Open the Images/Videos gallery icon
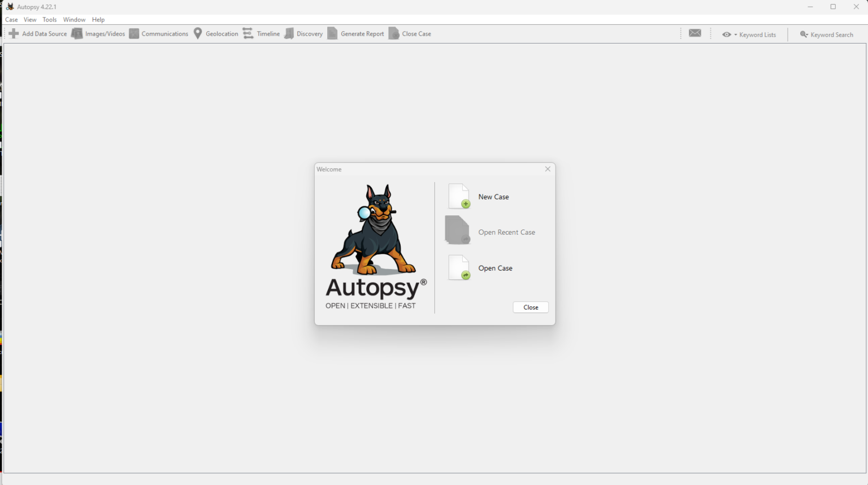 click(77, 33)
